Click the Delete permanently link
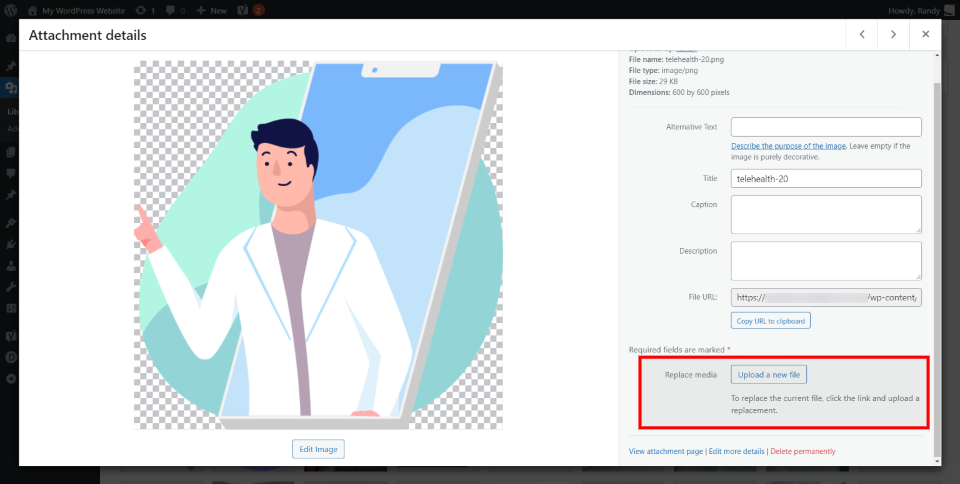Screen dimensions: 960x484 [x=803, y=451]
